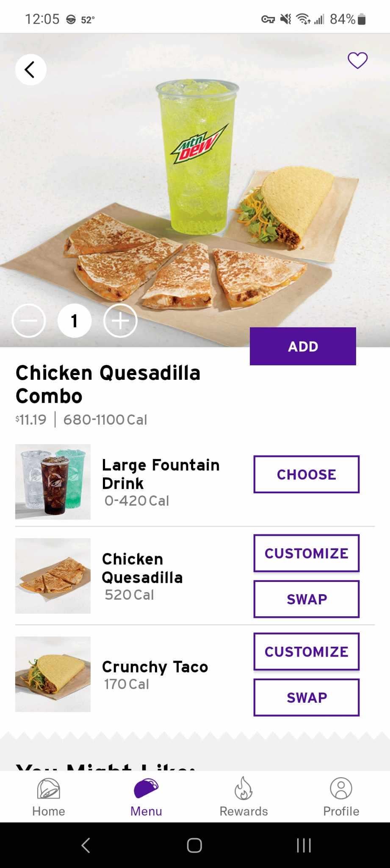The image size is (390, 868).
Task: Swap the Crunchy Taco item
Action: pyautogui.click(x=306, y=697)
